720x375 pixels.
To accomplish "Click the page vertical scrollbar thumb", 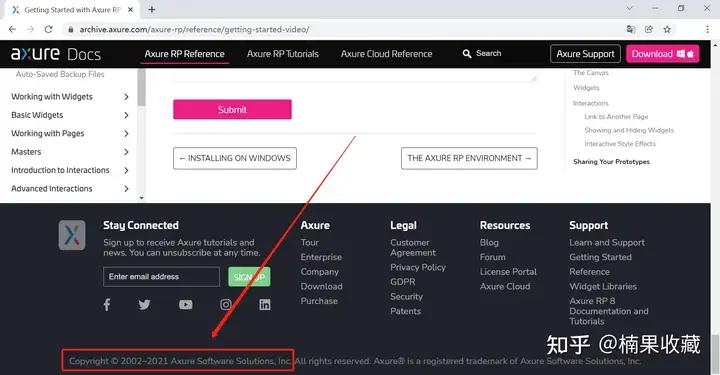I will pyautogui.click(x=715, y=354).
